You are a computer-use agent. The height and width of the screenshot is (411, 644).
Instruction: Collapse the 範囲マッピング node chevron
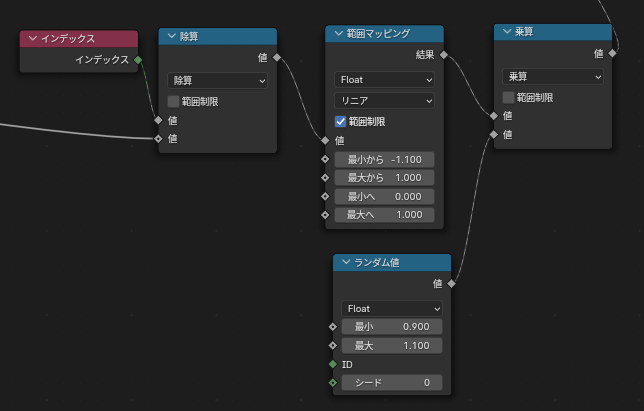point(337,34)
